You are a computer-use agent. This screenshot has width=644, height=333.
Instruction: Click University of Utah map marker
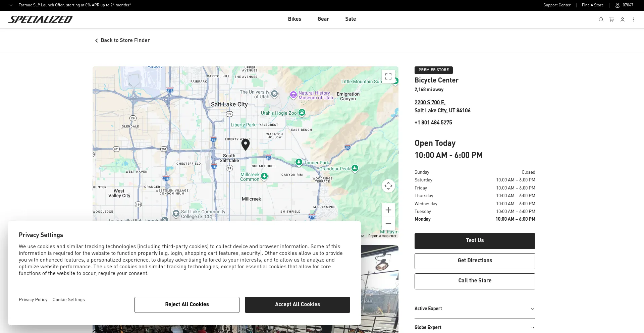(x=274, y=94)
